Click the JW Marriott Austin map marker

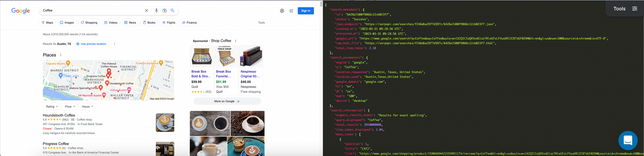(x=104, y=95)
